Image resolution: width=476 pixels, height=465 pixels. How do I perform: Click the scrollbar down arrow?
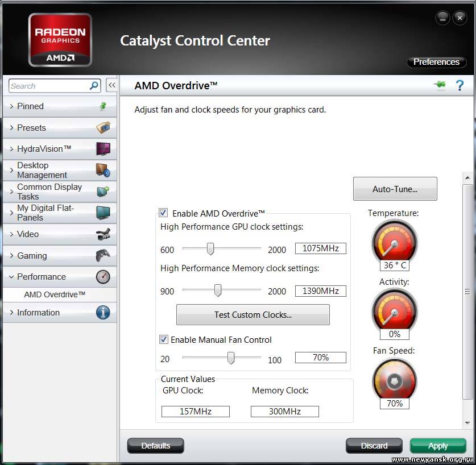click(x=467, y=422)
